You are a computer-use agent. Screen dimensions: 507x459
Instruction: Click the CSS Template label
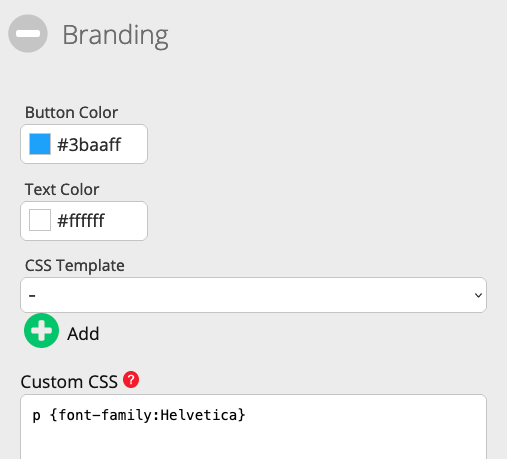[75, 266]
